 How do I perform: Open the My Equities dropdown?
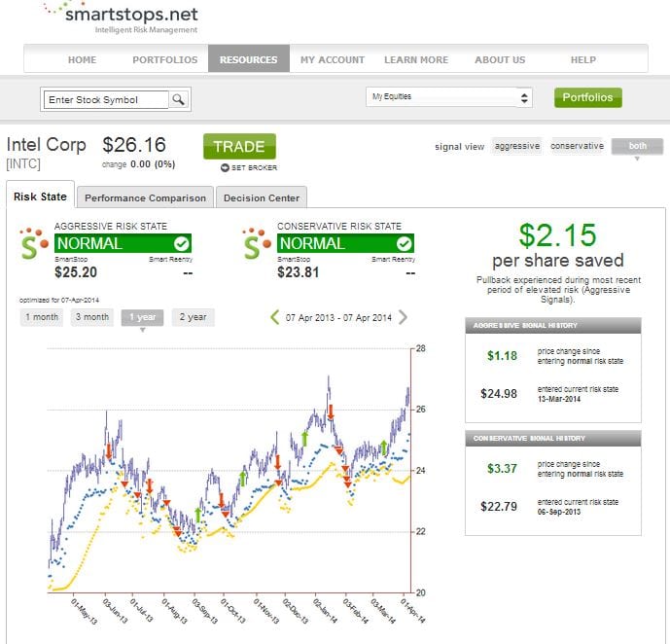pos(449,97)
